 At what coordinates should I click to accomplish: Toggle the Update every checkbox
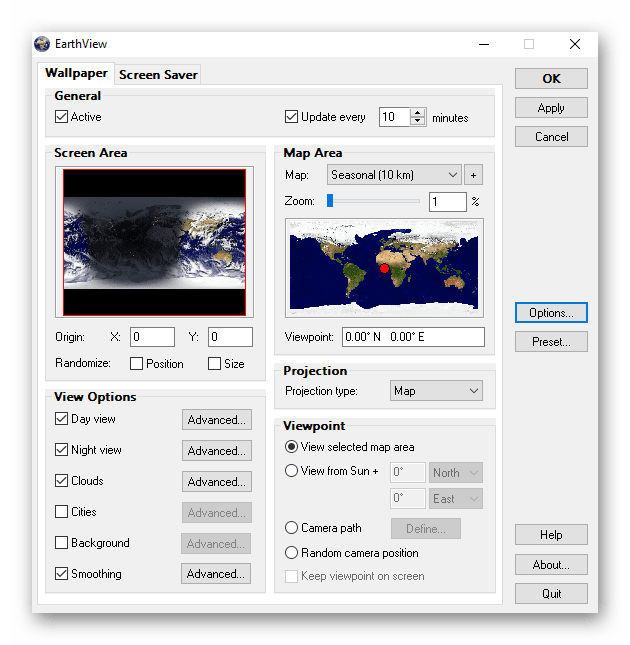point(291,116)
